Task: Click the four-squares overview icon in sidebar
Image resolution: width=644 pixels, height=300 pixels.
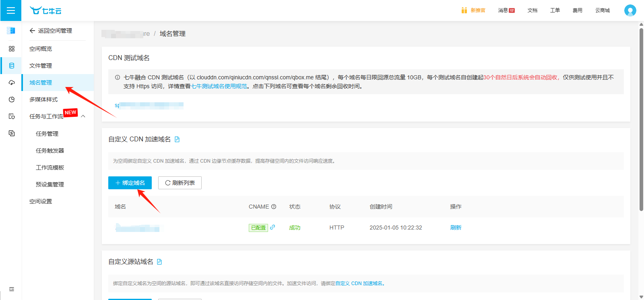Action: (12, 49)
